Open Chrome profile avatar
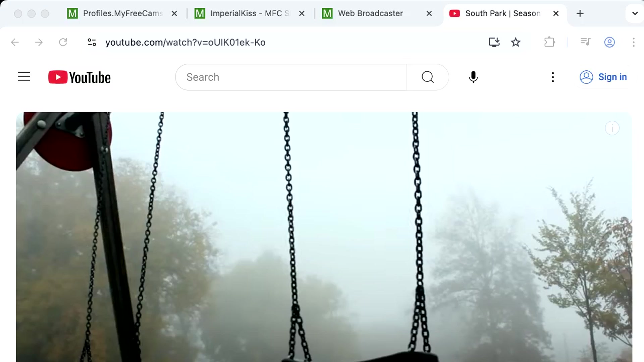The image size is (644, 362). tap(609, 42)
